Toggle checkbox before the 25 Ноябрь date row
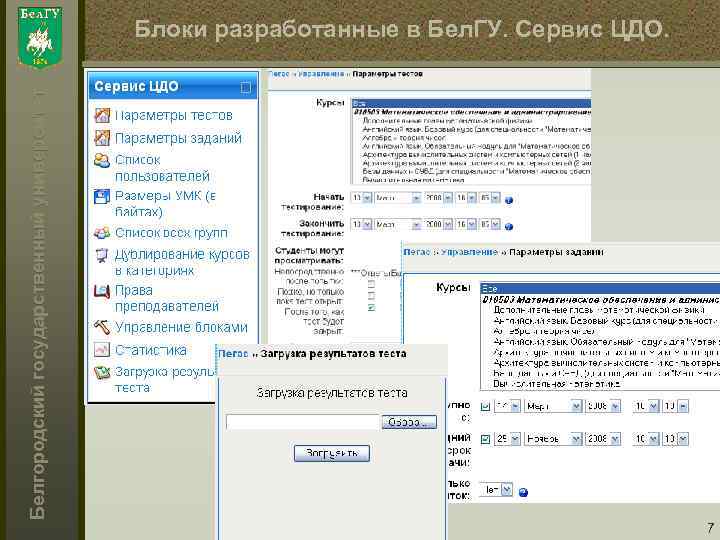 (485, 439)
